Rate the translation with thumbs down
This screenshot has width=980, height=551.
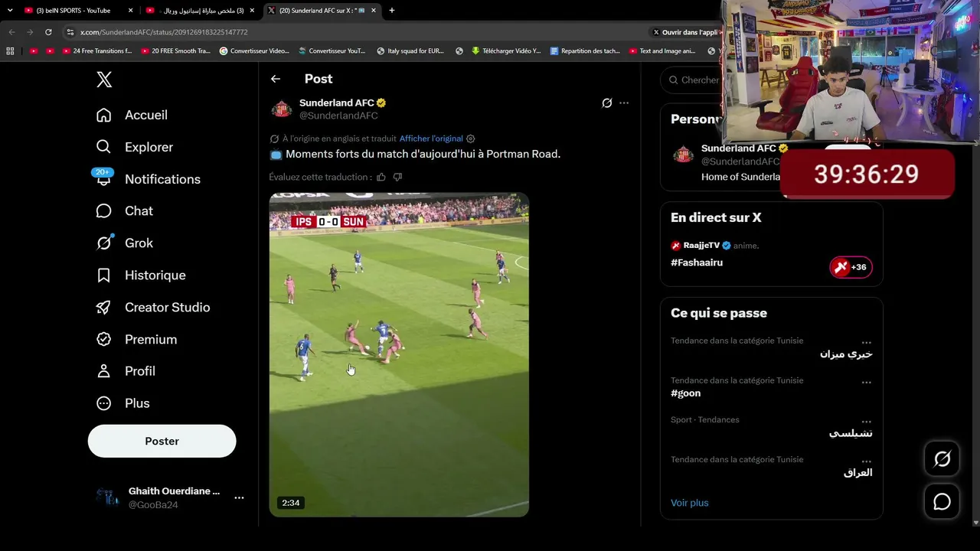(397, 177)
